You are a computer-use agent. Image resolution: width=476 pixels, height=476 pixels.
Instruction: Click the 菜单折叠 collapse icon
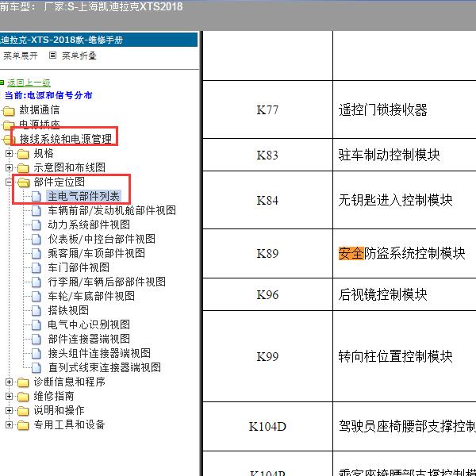[x=52, y=56]
